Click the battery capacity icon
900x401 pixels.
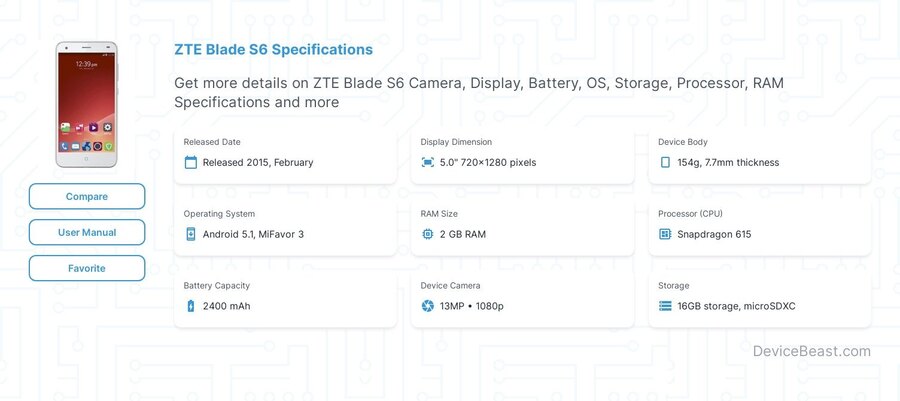click(x=191, y=306)
